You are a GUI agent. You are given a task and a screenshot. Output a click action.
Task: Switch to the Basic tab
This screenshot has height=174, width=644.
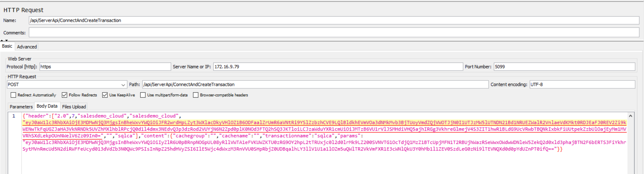point(7,46)
